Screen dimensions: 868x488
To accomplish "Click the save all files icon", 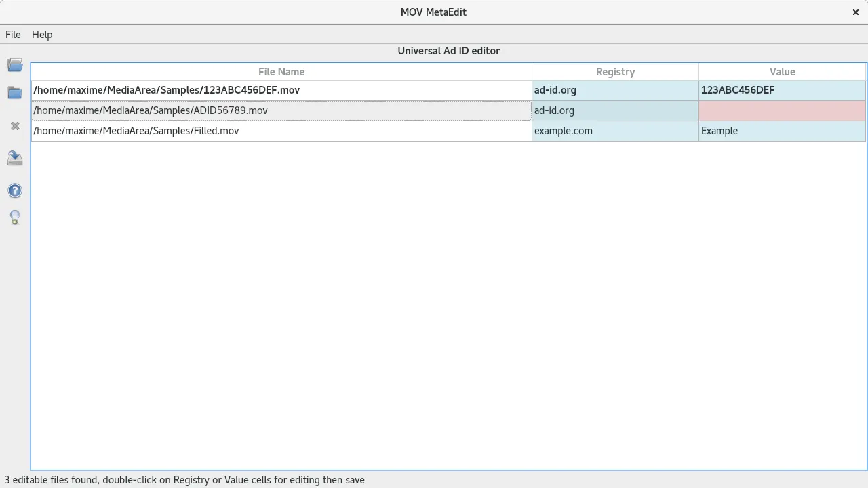I will (15, 159).
